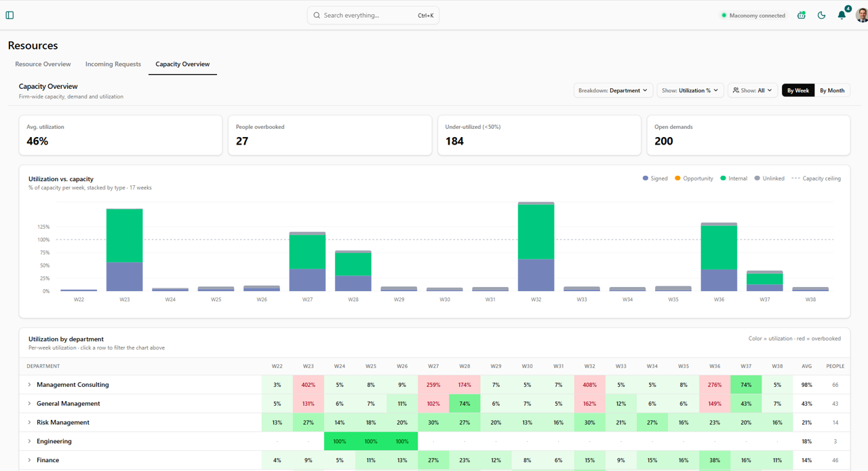Open the Under-utilized (<50%) card
This screenshot has width=868, height=471.
tap(539, 135)
